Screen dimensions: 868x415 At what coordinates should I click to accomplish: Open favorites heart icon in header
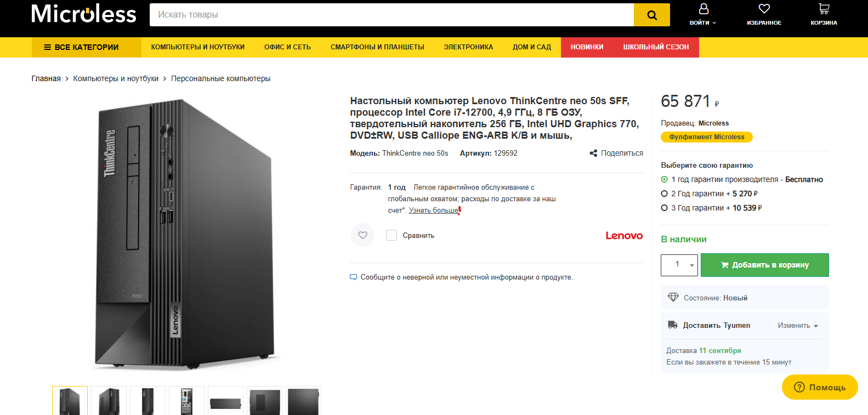[764, 9]
